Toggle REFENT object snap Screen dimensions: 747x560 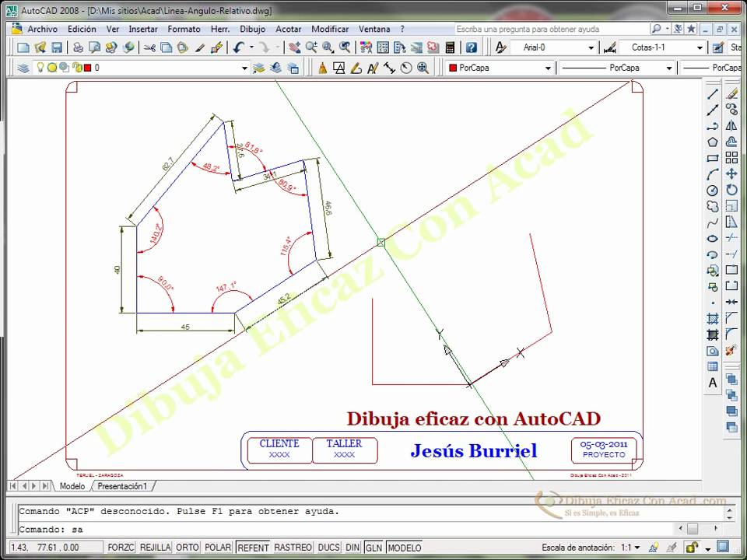click(x=253, y=548)
